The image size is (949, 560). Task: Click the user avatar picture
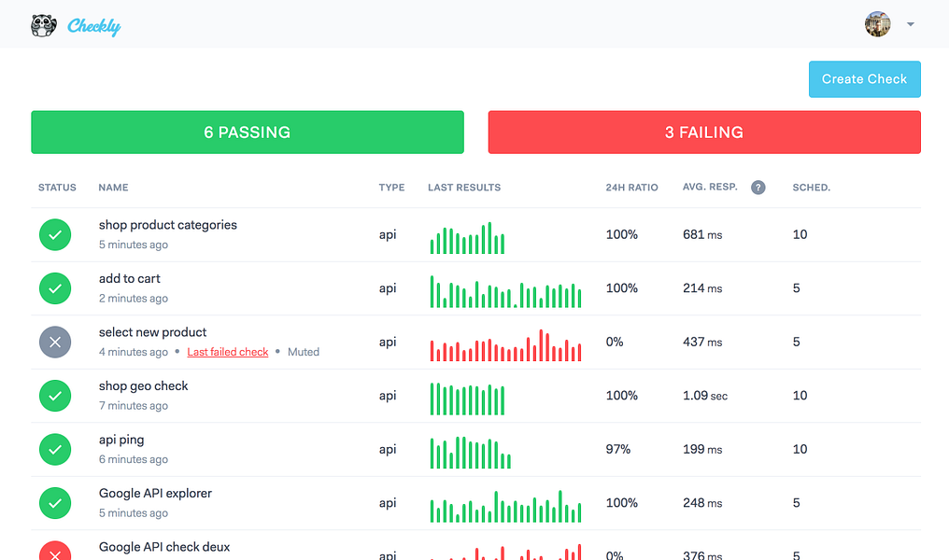pyautogui.click(x=878, y=24)
